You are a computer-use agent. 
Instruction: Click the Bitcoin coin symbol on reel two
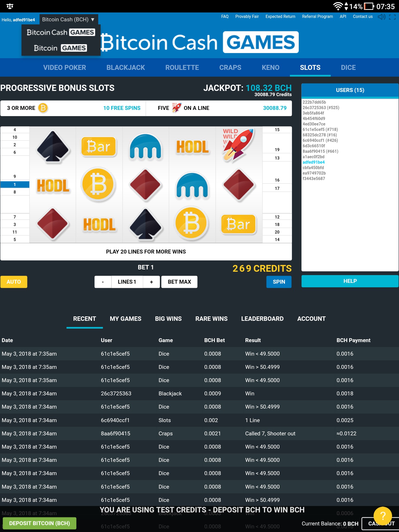98,185
